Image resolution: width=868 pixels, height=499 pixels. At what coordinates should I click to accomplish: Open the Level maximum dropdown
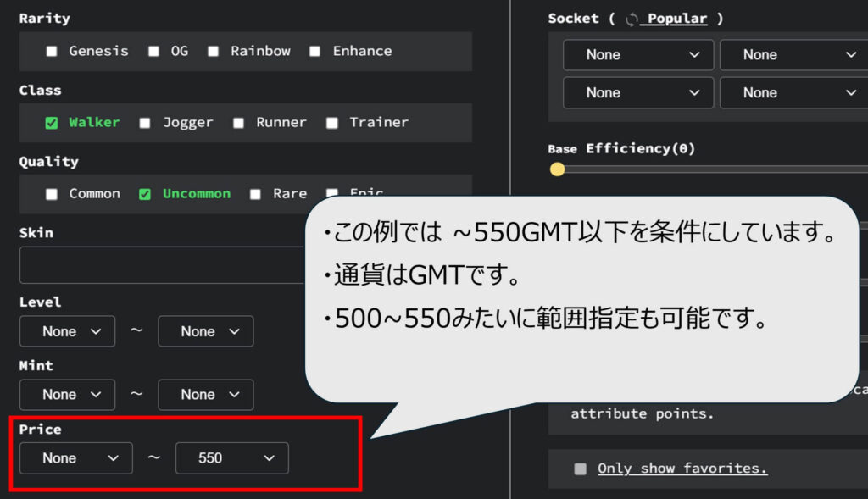pos(206,331)
